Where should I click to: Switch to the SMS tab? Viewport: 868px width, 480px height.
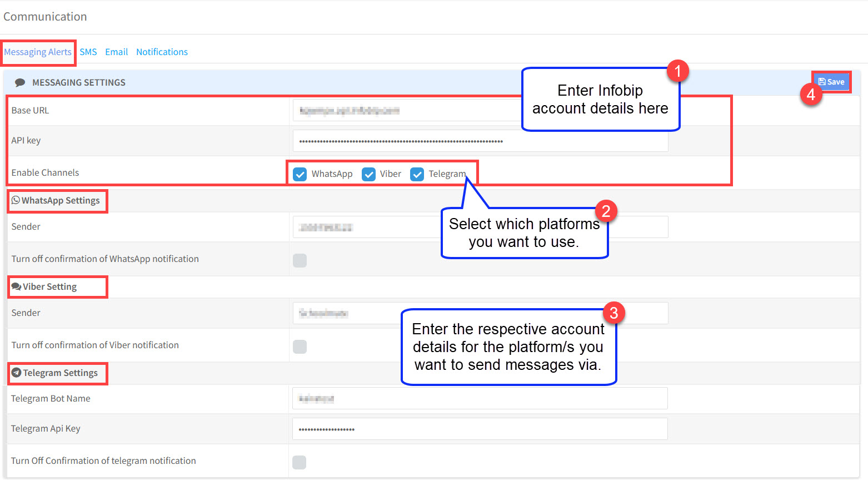[88, 52]
